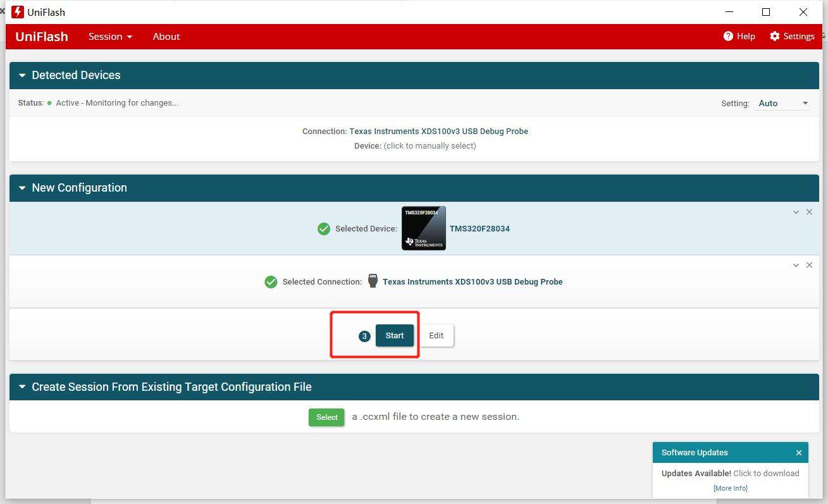Screen dimensions: 828x504
Task: Open the Settings gear icon
Action: [x=775, y=36]
